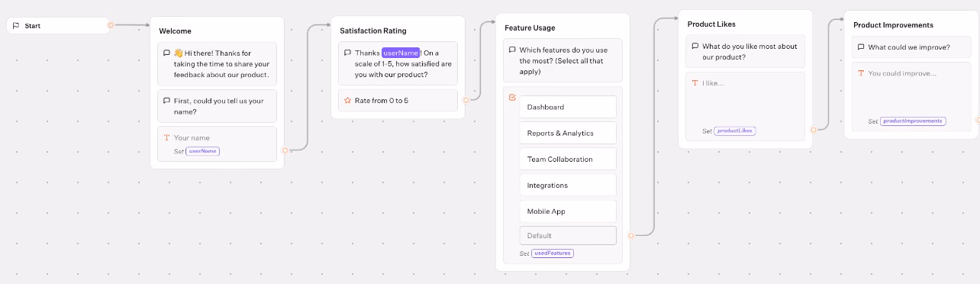Click the Start node output connector
This screenshot has width=980, height=284.
111,25
